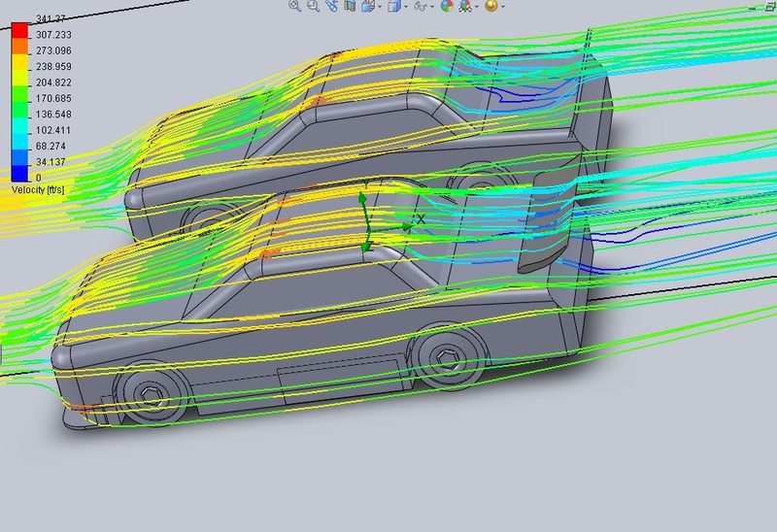
Task: Open the Edit Appearance color ball
Action: click(x=447, y=6)
